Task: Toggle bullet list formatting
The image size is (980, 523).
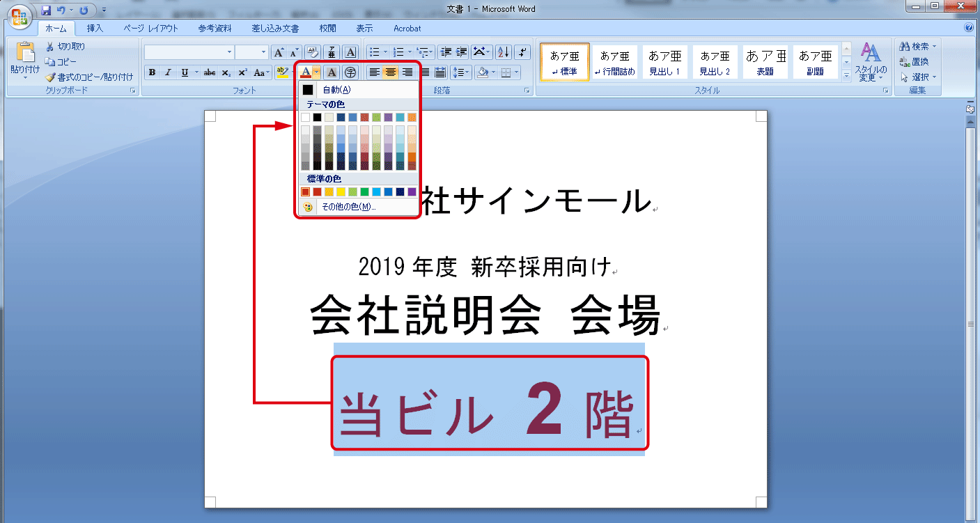Action: coord(373,52)
